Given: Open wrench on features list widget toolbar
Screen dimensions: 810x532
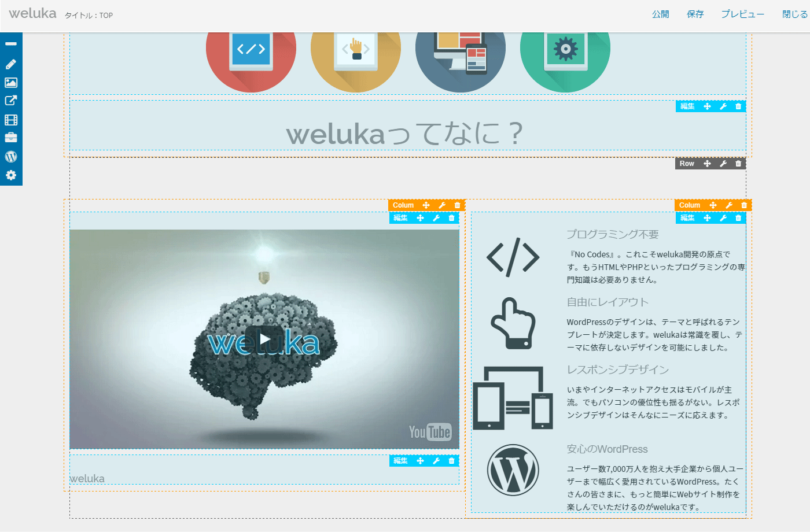Looking at the screenshot, I should 723,218.
